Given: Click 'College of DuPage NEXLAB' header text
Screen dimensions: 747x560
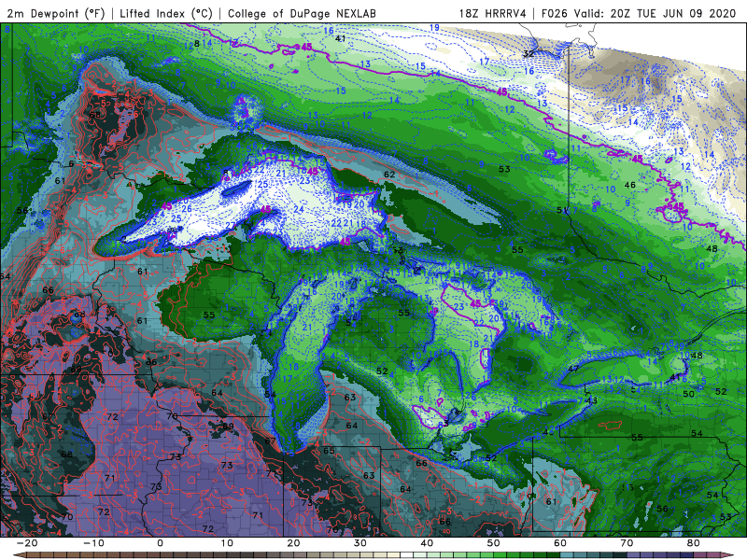Looking at the screenshot, I should [x=302, y=13].
